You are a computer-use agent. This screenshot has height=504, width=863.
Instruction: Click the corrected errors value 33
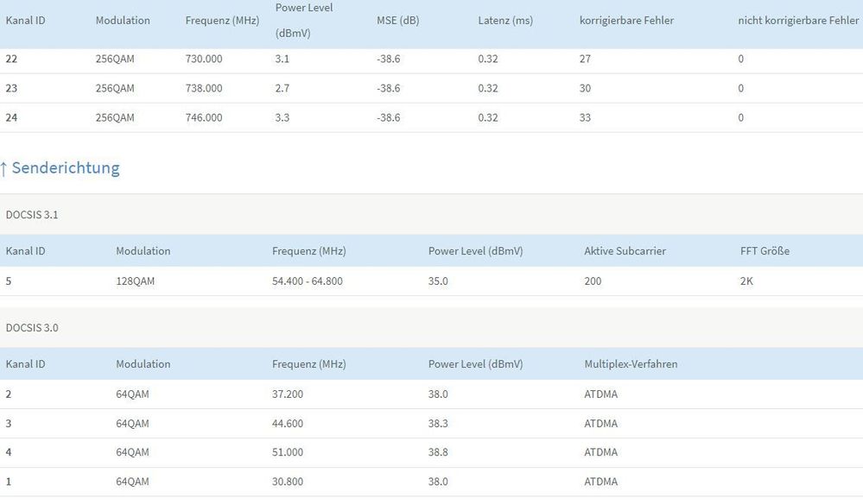coord(585,117)
